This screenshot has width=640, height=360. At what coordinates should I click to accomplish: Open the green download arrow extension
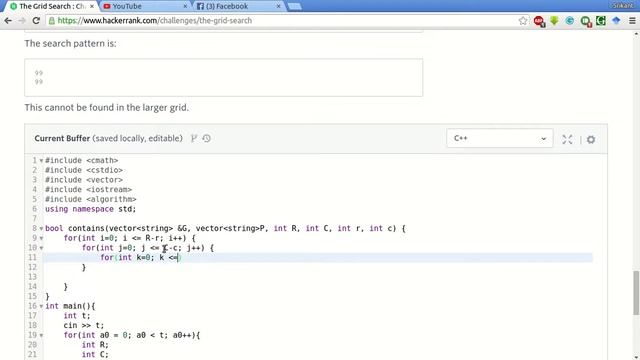554,21
